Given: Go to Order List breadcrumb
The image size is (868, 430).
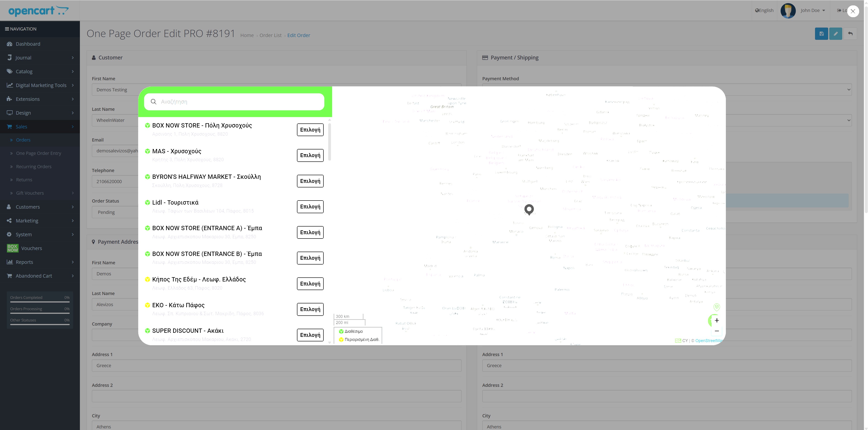Looking at the screenshot, I should pos(270,35).
